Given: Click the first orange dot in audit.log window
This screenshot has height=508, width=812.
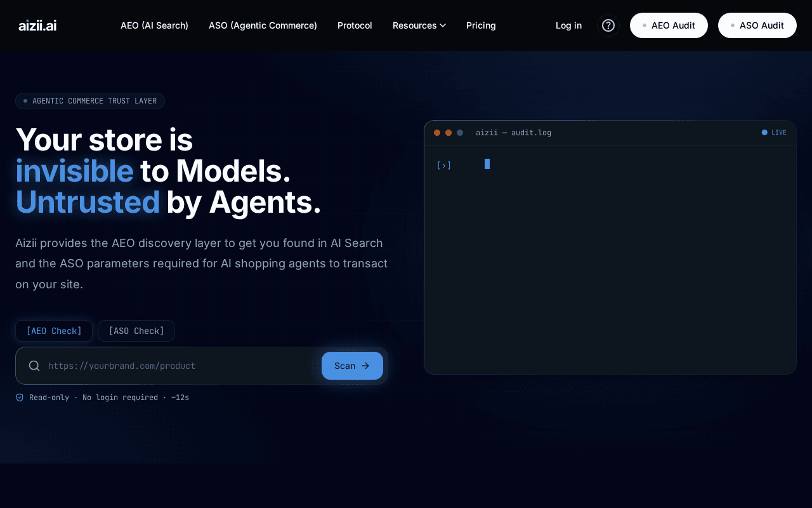Looking at the screenshot, I should click(437, 133).
